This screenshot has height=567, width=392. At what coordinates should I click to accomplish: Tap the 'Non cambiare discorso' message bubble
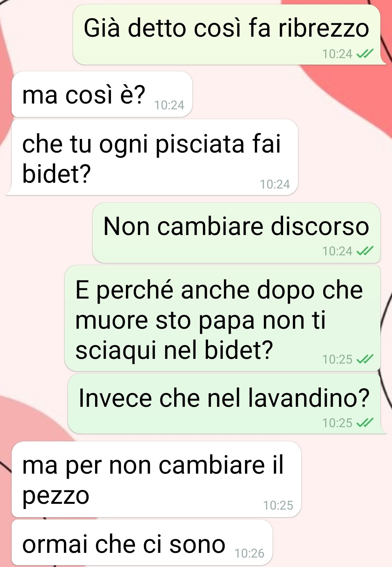pyautogui.click(x=236, y=233)
